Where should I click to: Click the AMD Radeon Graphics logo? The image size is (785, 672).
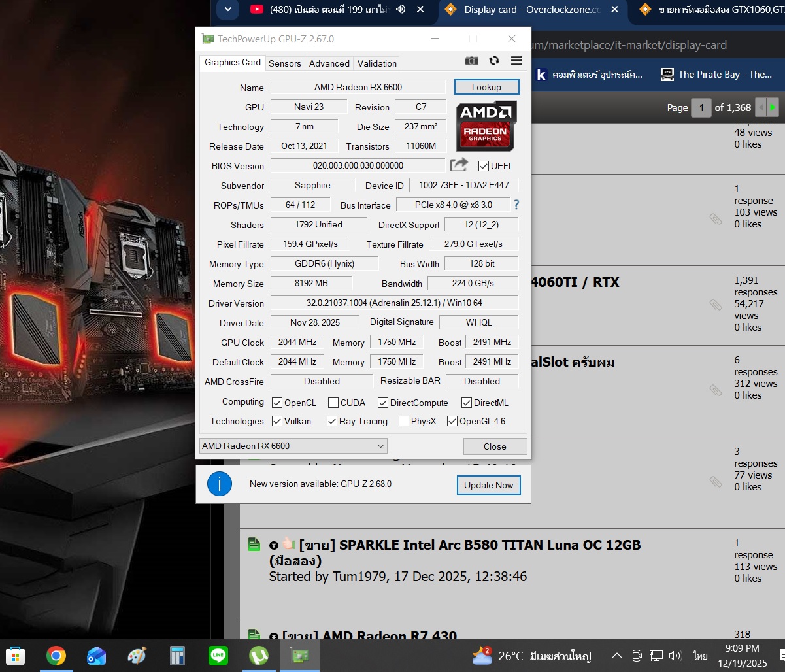pyautogui.click(x=486, y=126)
